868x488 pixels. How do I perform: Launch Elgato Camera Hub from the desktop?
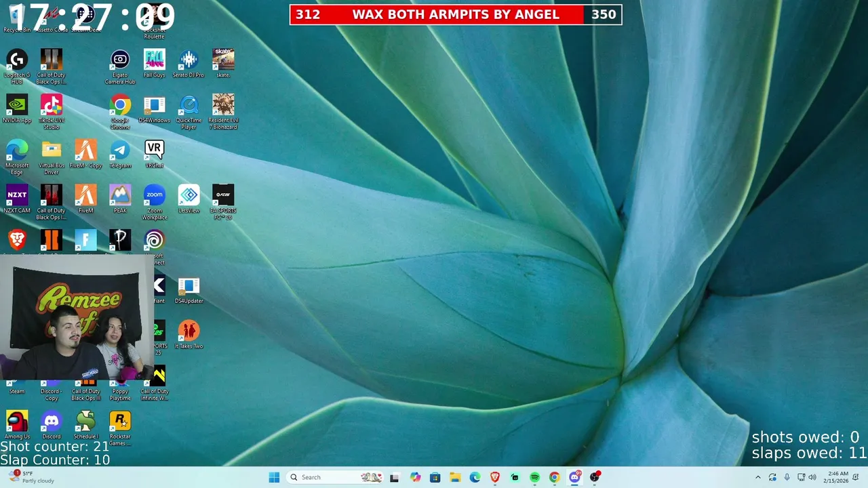[x=120, y=66]
